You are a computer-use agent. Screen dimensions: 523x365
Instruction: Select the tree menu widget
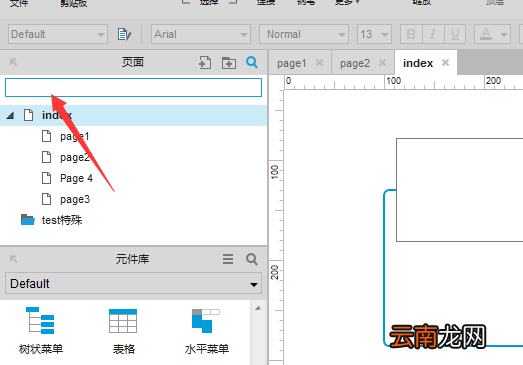(41, 330)
